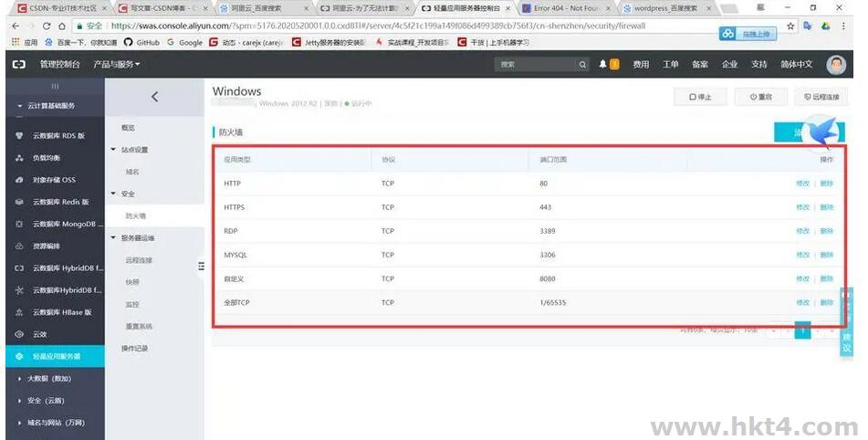
Task: Open 费用 in the top navigation
Action: [x=641, y=65]
